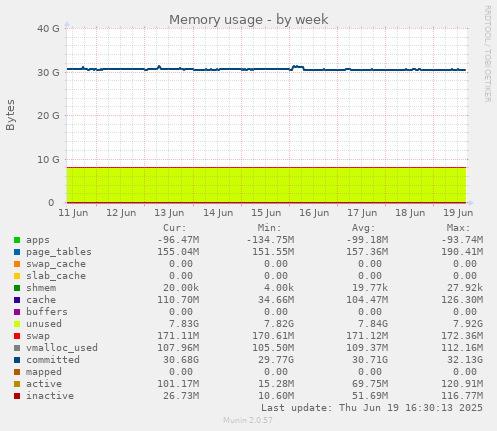Click the page_tables blue legend swatch

click(17, 252)
